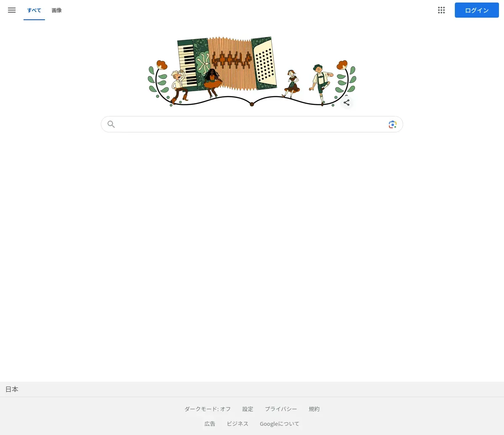Open the プライバシー link
The image size is (504, 435).
pos(281,409)
